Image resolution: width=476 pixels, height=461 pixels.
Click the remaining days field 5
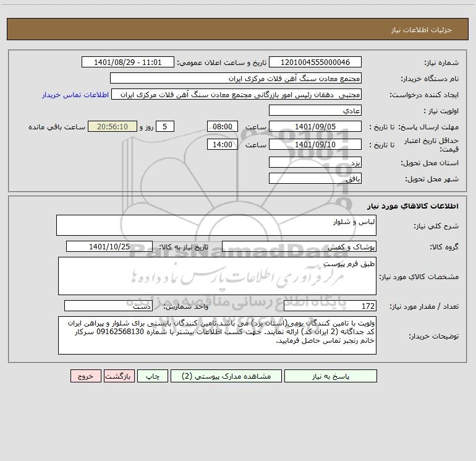tap(165, 126)
